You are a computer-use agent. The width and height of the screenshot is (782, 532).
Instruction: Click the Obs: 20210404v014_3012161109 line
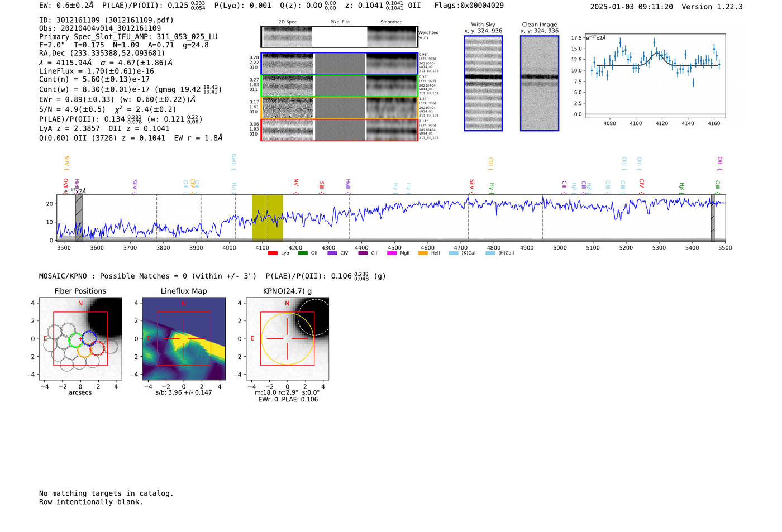tap(100, 28)
